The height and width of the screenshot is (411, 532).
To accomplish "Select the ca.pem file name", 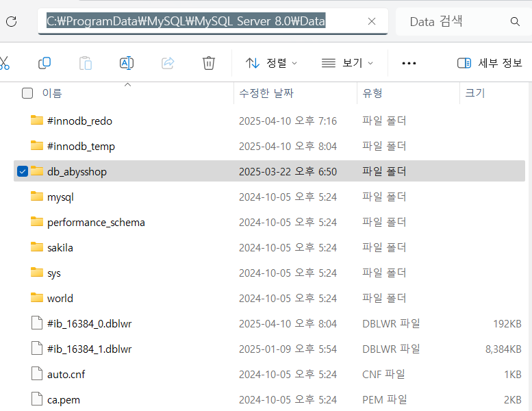I will (64, 400).
